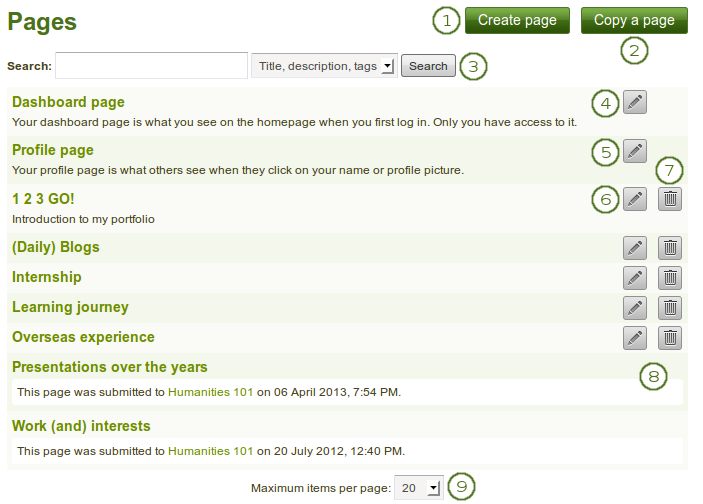Viewport: 703px width, 504px height.
Task: Expand the Maximum items per page dropdown
Action: [x=418, y=487]
